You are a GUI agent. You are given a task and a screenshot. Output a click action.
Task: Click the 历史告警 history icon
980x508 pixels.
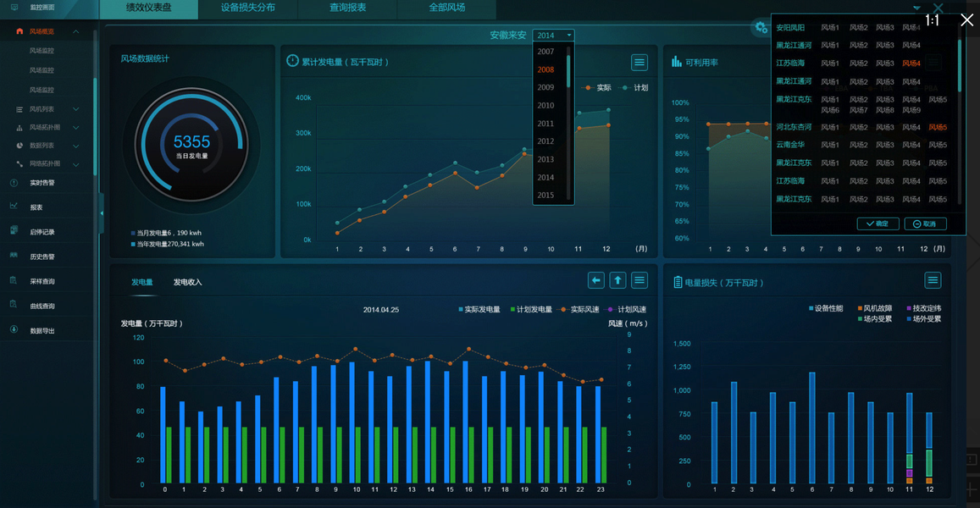[14, 256]
